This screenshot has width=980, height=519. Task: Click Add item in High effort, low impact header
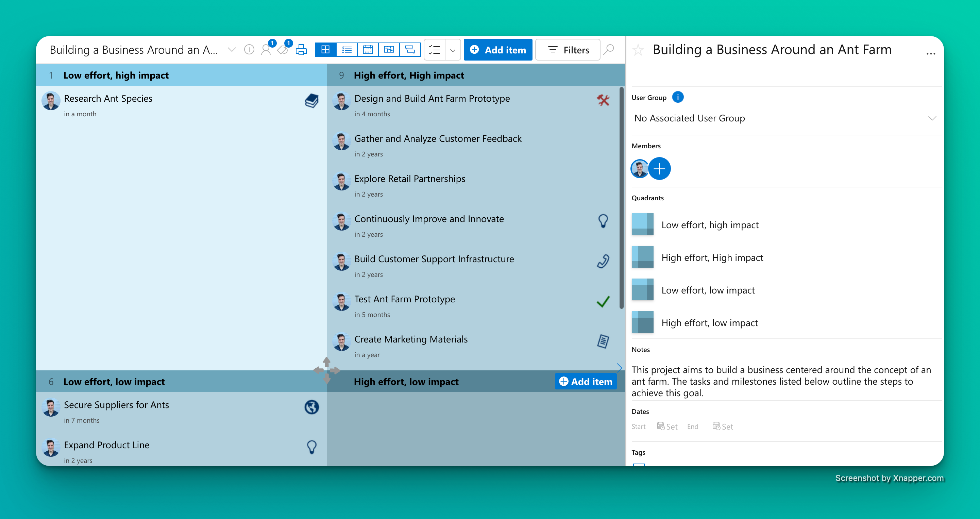click(586, 382)
